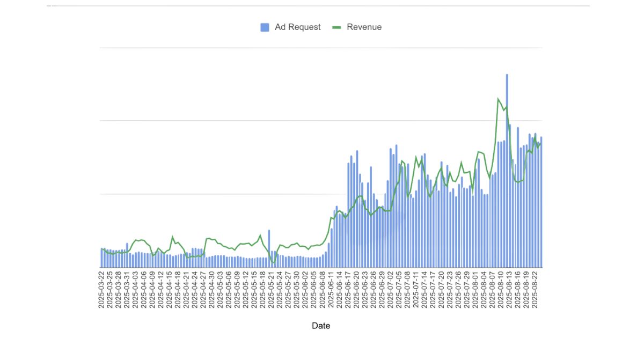Click the Date axis title
The width and height of the screenshot is (644, 338).
[321, 326]
